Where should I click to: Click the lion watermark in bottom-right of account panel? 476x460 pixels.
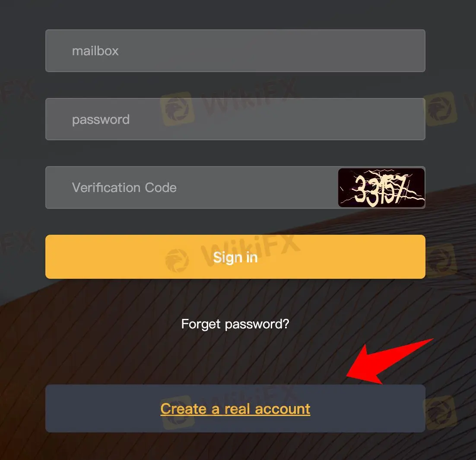tap(440, 413)
